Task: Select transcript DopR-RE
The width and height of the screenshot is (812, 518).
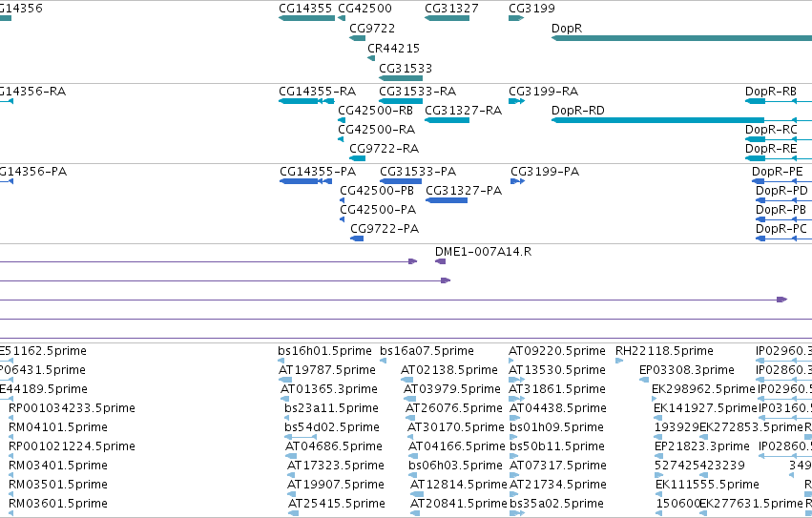Action: (x=779, y=158)
